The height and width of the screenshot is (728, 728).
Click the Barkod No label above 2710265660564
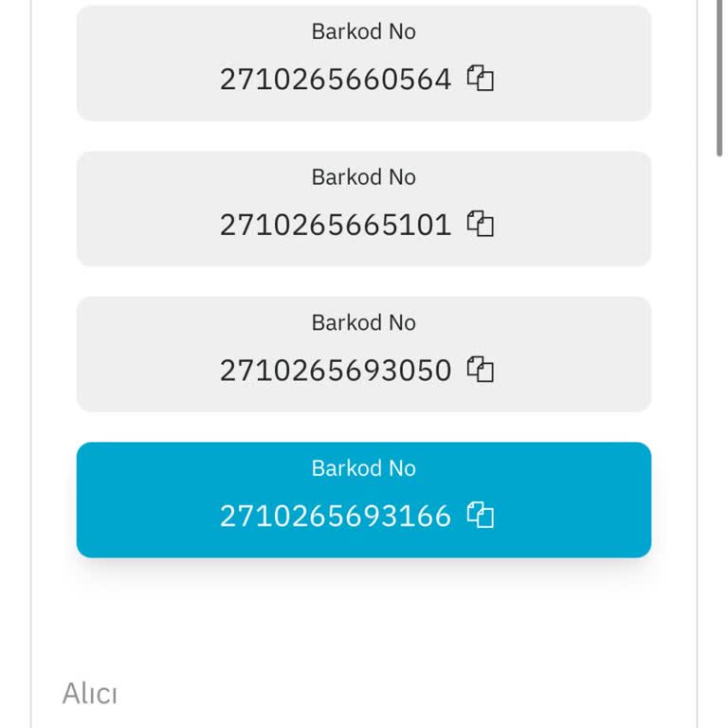tap(363, 31)
